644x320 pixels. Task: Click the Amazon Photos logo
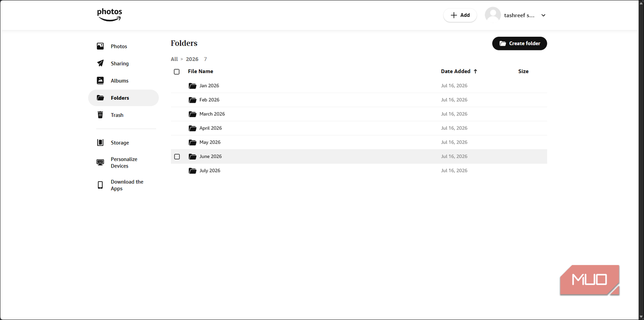click(x=110, y=15)
